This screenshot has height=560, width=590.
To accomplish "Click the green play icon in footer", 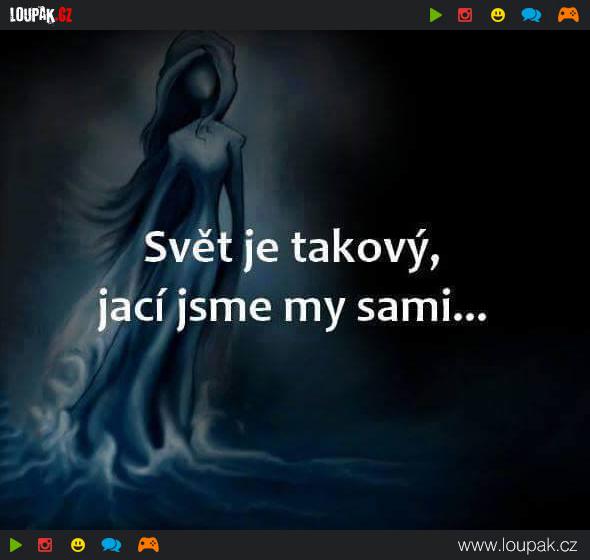I will [15, 545].
